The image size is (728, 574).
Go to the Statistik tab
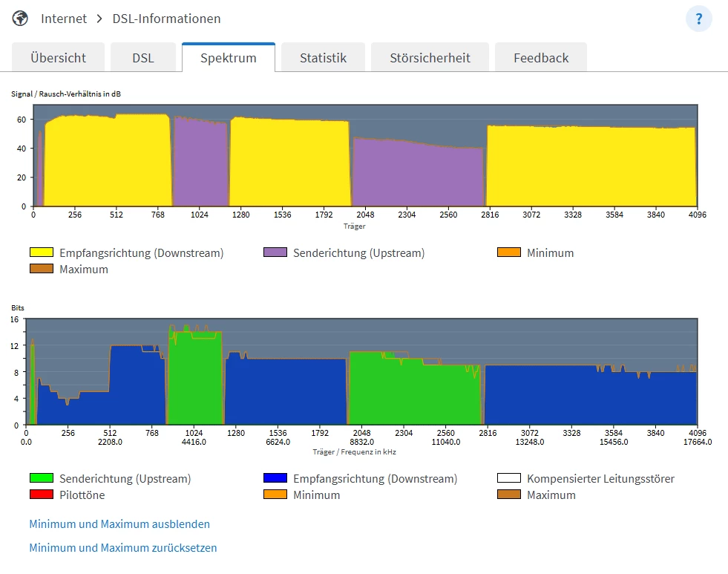click(323, 58)
